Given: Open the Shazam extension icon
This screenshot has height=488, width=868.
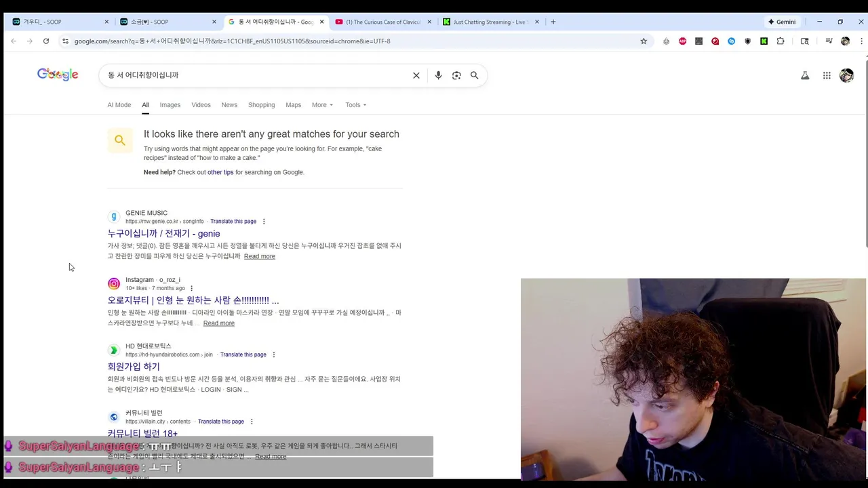Looking at the screenshot, I should click(x=731, y=41).
